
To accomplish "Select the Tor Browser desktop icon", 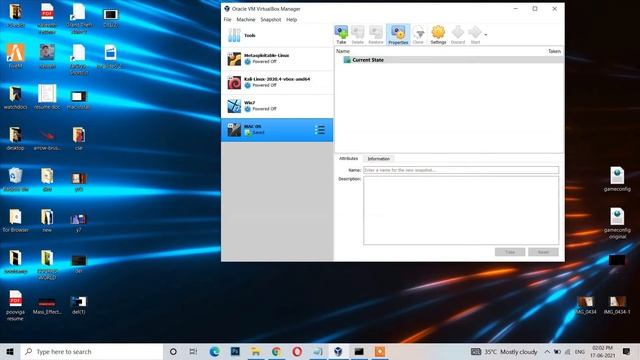I will click(16, 220).
